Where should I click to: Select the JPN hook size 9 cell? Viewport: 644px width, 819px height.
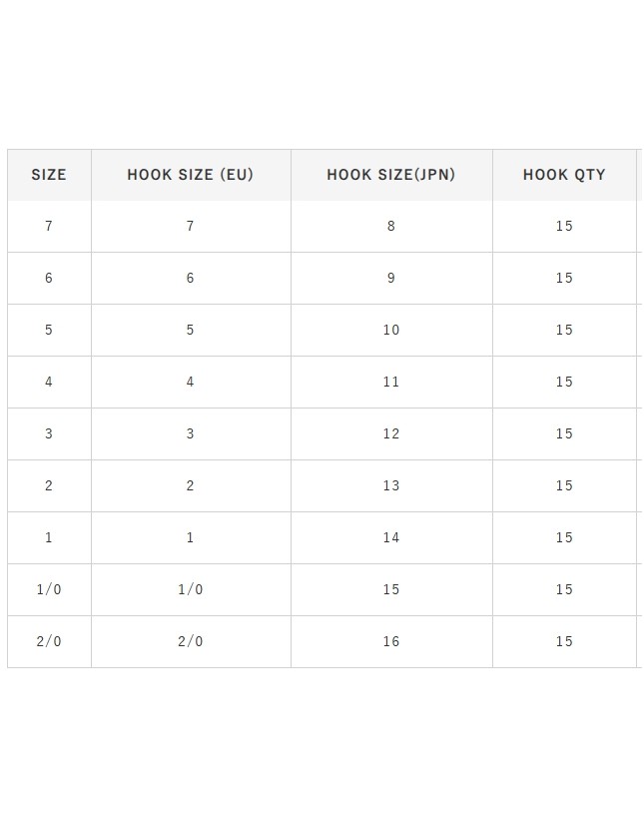coord(390,279)
